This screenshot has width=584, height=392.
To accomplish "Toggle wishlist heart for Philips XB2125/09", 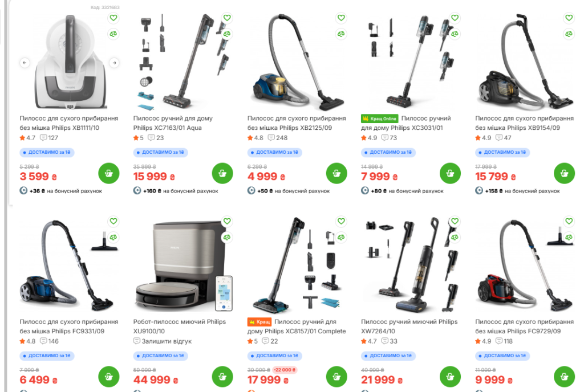I will 341,18.
